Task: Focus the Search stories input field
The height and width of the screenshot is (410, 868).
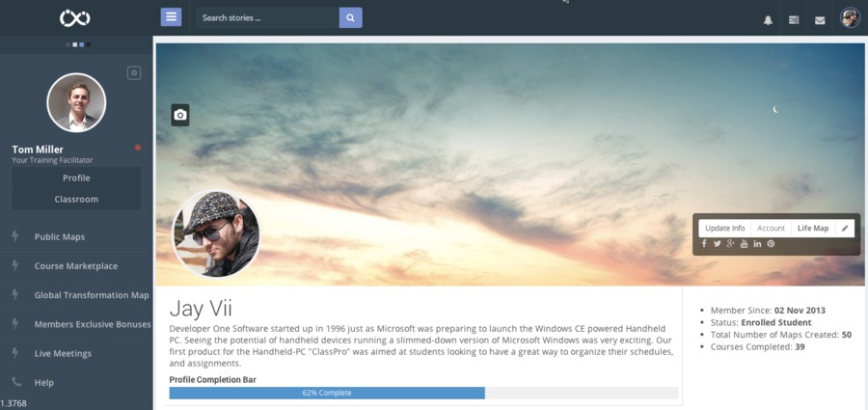Action: pos(267,17)
